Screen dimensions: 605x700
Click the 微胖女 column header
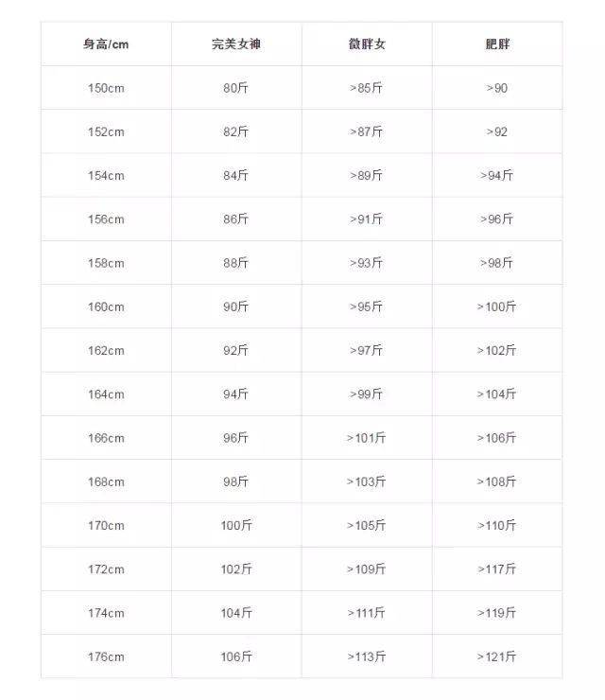pyautogui.click(x=367, y=44)
